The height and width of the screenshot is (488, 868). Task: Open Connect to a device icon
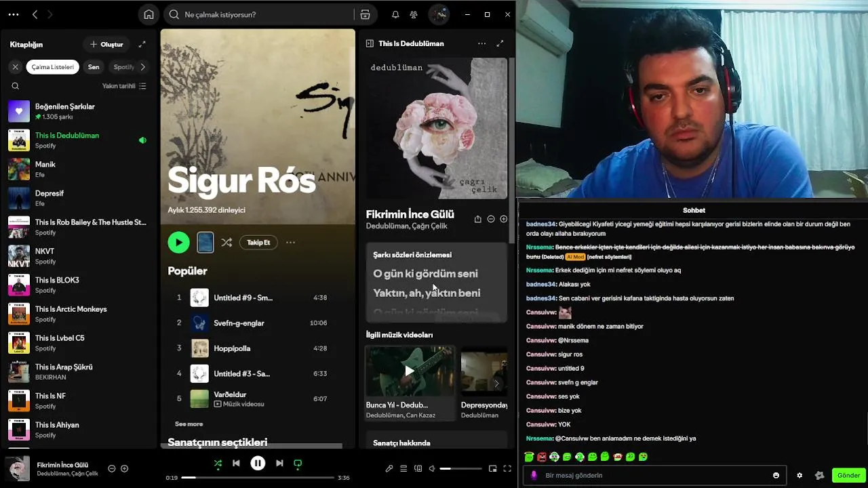point(418,468)
